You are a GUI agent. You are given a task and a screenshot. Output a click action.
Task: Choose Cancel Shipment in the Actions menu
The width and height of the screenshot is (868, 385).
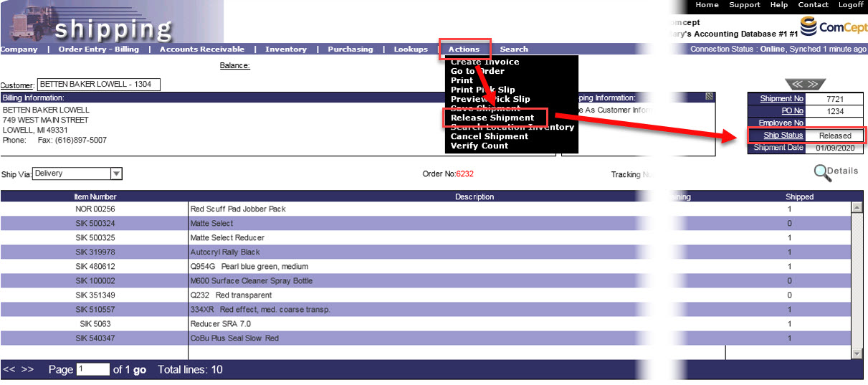pos(489,136)
